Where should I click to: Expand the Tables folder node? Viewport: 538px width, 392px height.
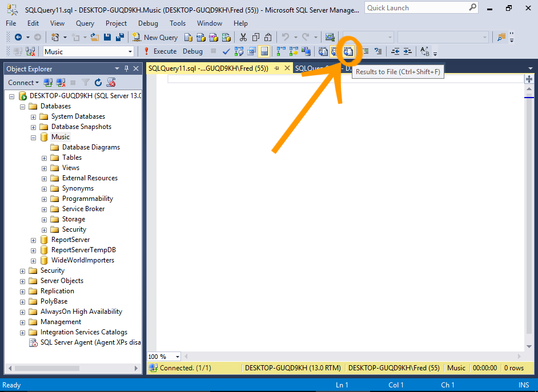pyautogui.click(x=45, y=158)
